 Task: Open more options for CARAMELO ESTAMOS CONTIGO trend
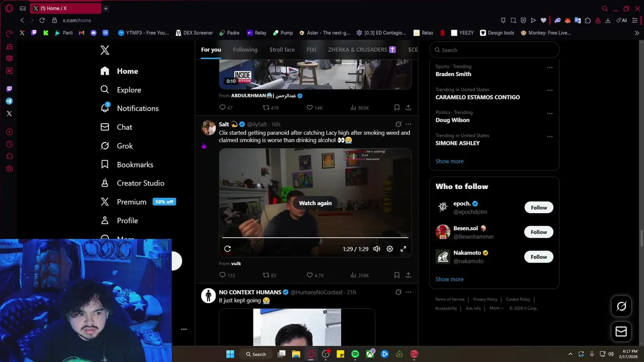click(x=549, y=90)
